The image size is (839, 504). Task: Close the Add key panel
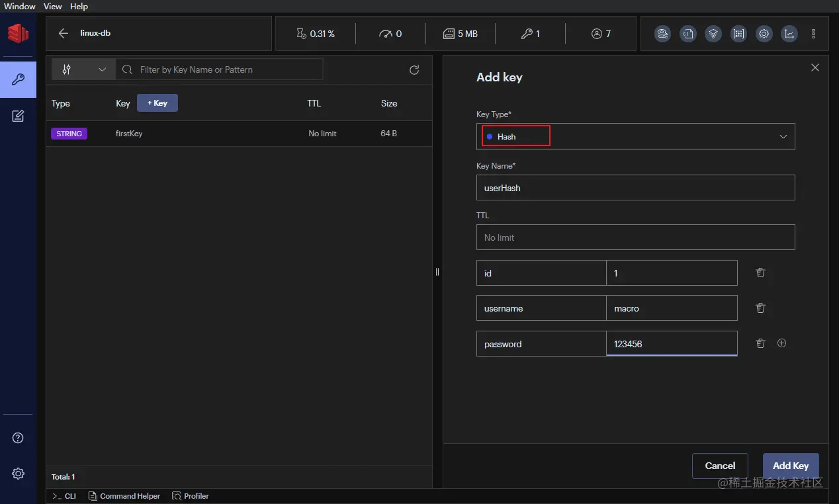click(x=815, y=67)
